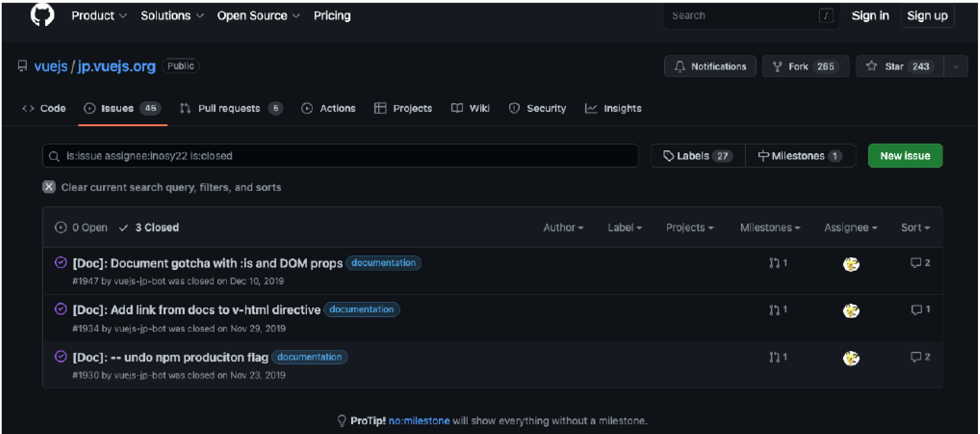The height and width of the screenshot is (434, 980).
Task: Open the no:milestone ProTip link
Action: point(419,421)
